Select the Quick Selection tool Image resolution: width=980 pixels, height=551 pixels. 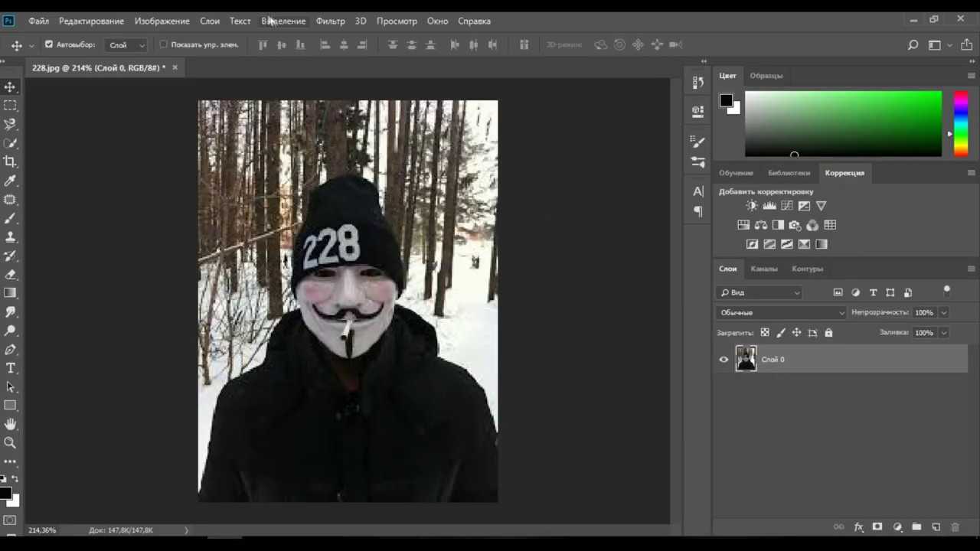pyautogui.click(x=10, y=143)
